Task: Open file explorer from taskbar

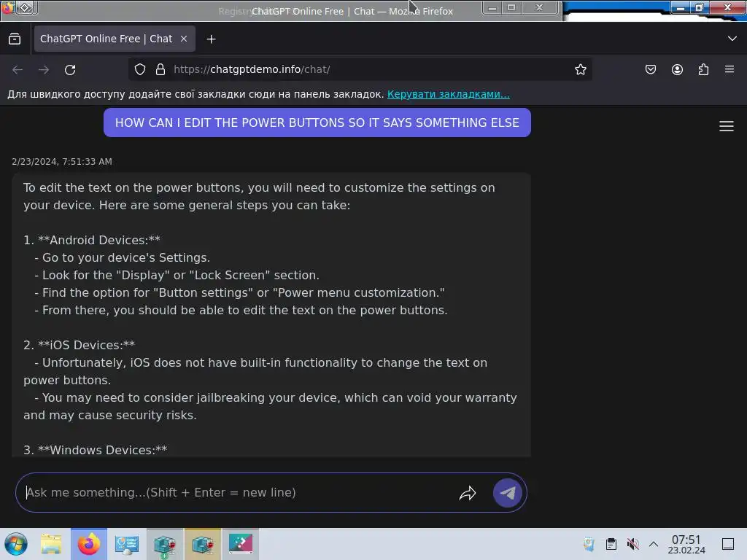Action: coord(51,544)
